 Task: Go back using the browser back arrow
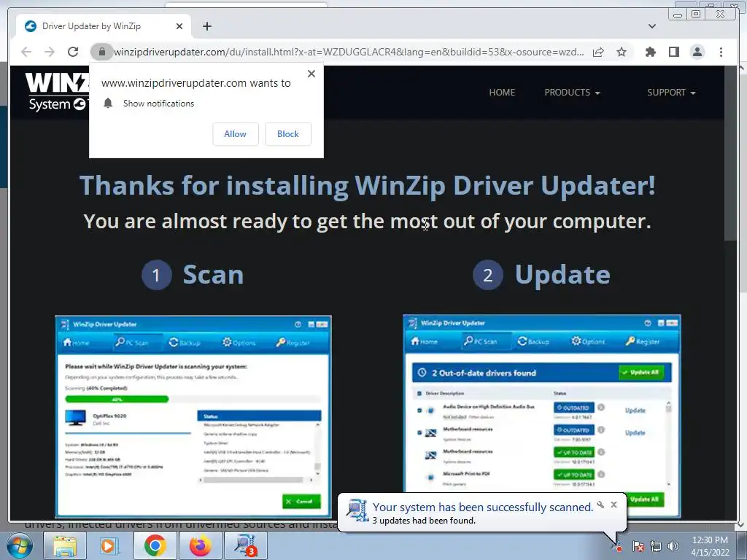(26, 52)
